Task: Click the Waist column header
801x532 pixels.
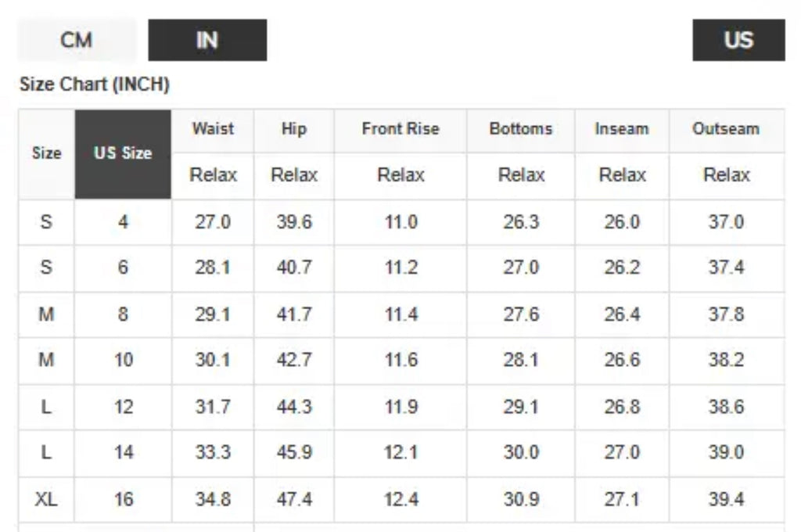Action: 213,129
